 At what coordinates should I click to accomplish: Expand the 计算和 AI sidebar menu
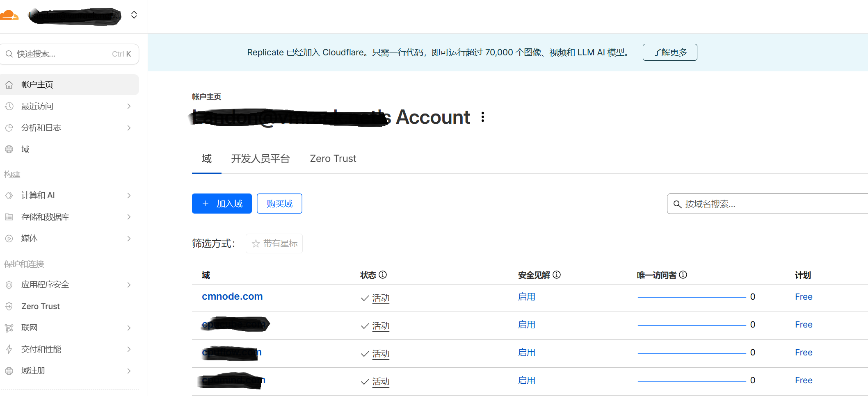(x=129, y=196)
